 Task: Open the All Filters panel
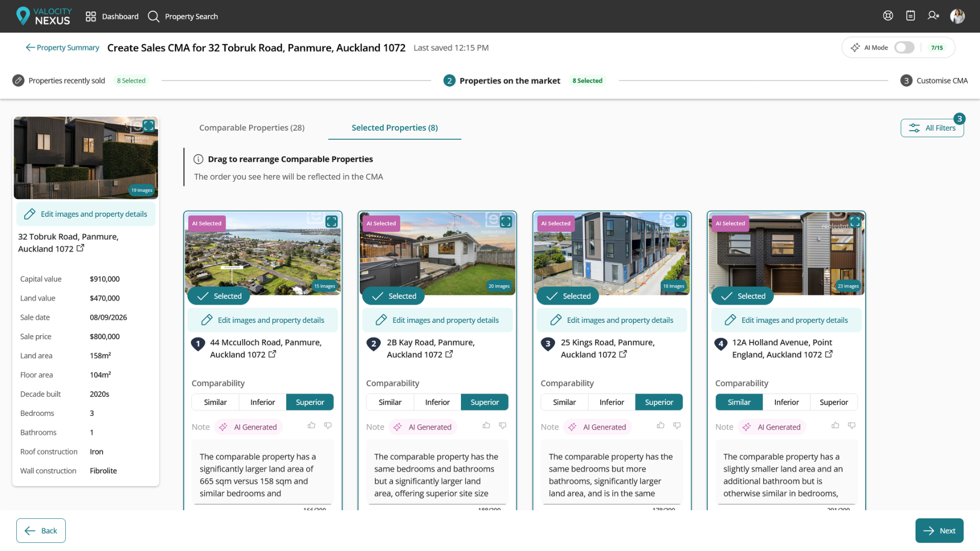(933, 128)
